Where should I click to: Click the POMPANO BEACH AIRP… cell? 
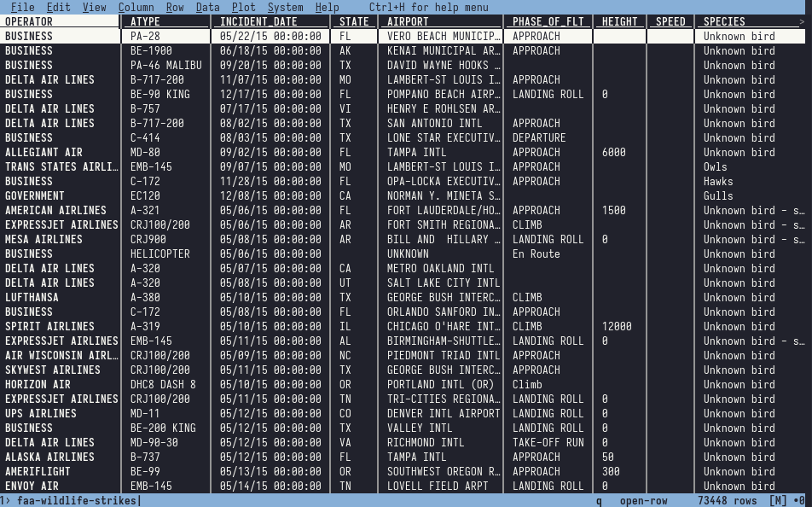coord(444,95)
